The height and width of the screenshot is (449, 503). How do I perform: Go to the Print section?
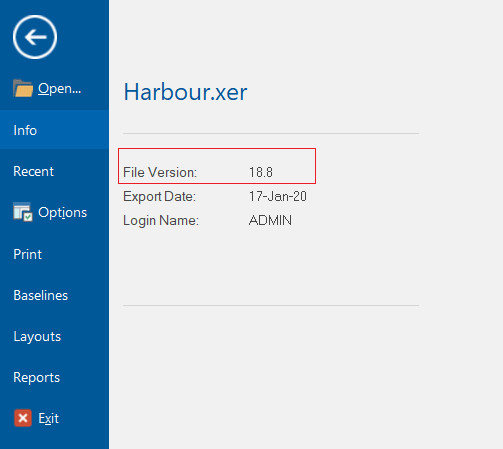(27, 254)
